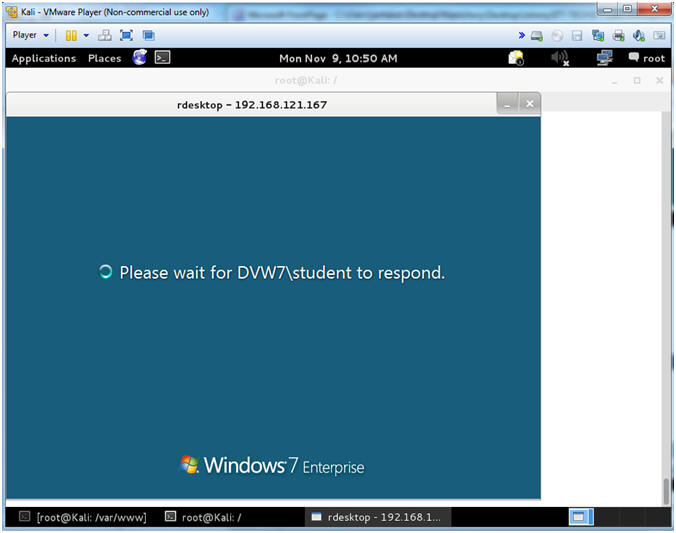Switch to [root@Kali: /var/www] taskbar window

pyautogui.click(x=83, y=517)
